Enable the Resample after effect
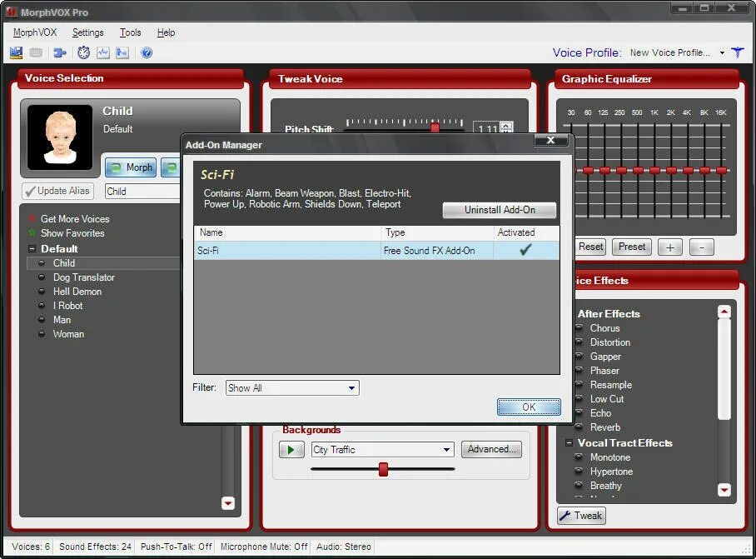The width and height of the screenshot is (756, 559). pos(579,384)
